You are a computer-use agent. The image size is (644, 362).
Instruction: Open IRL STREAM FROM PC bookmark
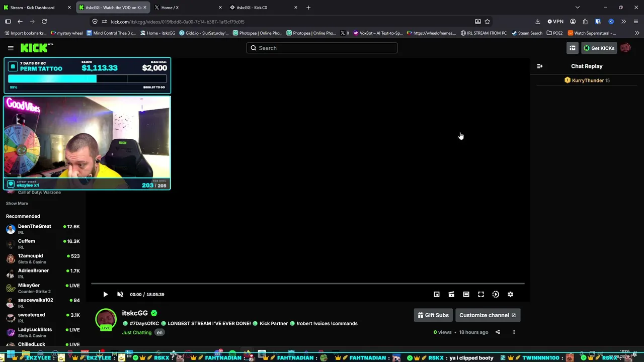(484, 33)
